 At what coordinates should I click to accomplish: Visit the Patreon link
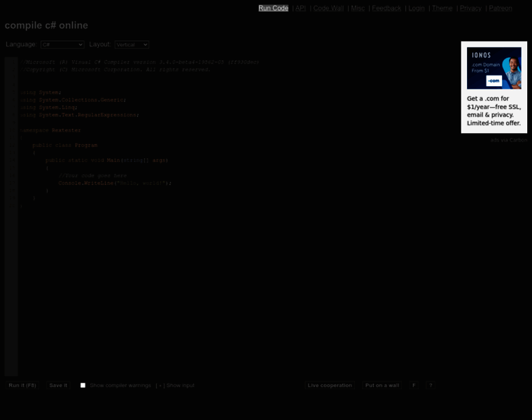[x=500, y=8]
